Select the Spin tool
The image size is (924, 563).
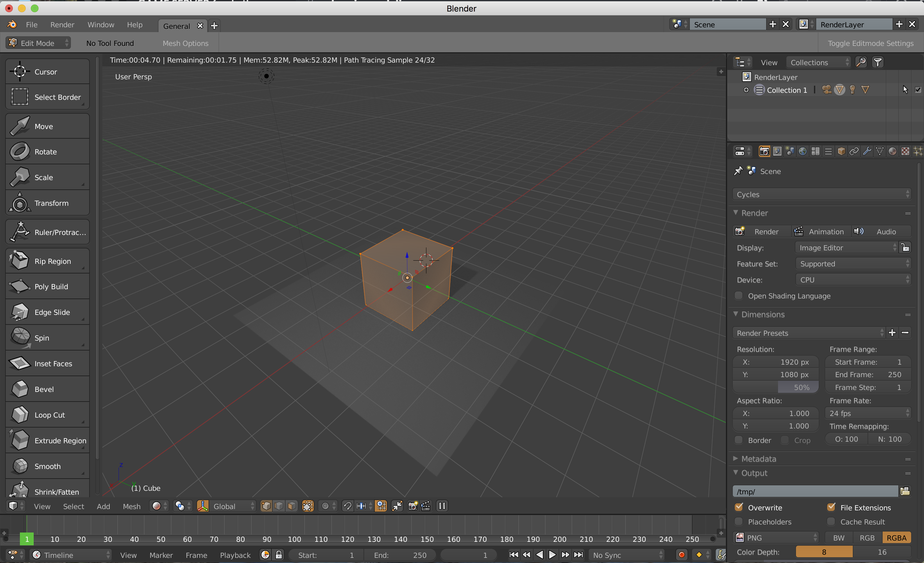point(47,337)
